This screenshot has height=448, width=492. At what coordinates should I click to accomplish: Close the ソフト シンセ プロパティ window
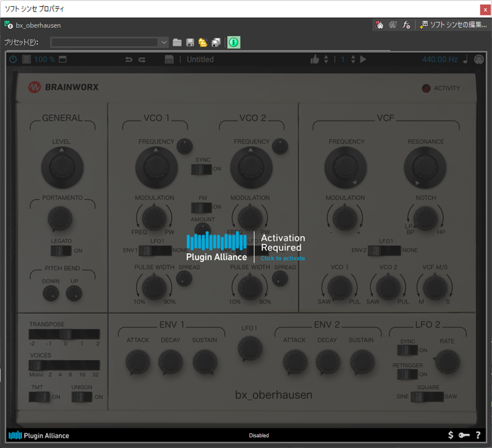485,10
